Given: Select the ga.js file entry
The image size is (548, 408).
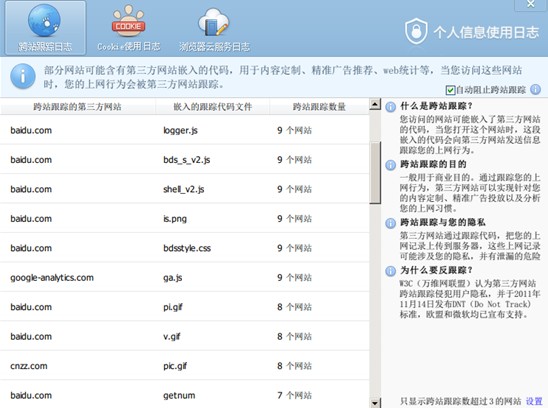Looking at the screenshot, I should pos(173,278).
